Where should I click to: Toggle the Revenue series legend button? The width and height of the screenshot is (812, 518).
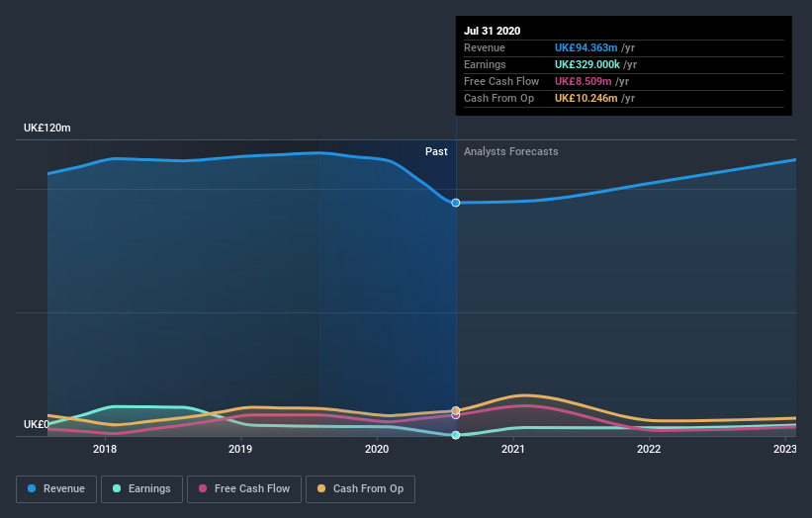[x=56, y=489]
